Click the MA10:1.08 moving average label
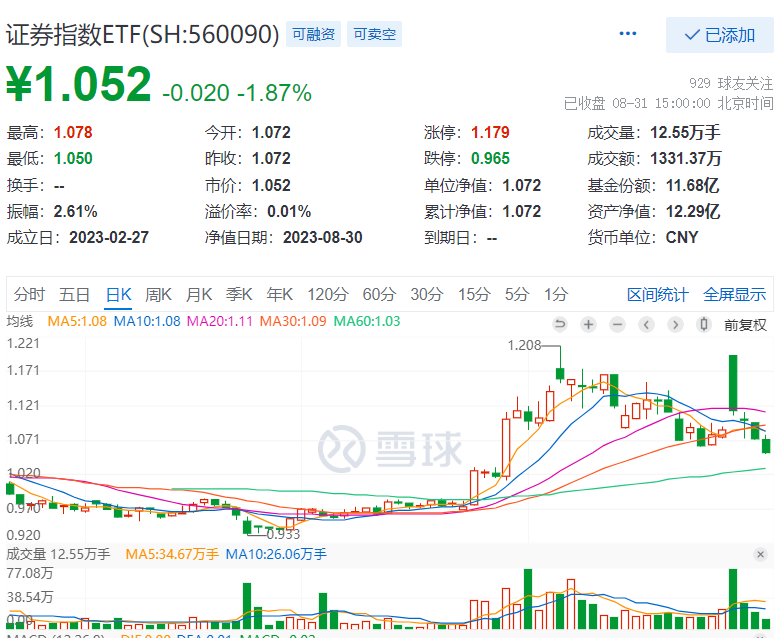Screen dimensions: 780x638 click(x=147, y=321)
